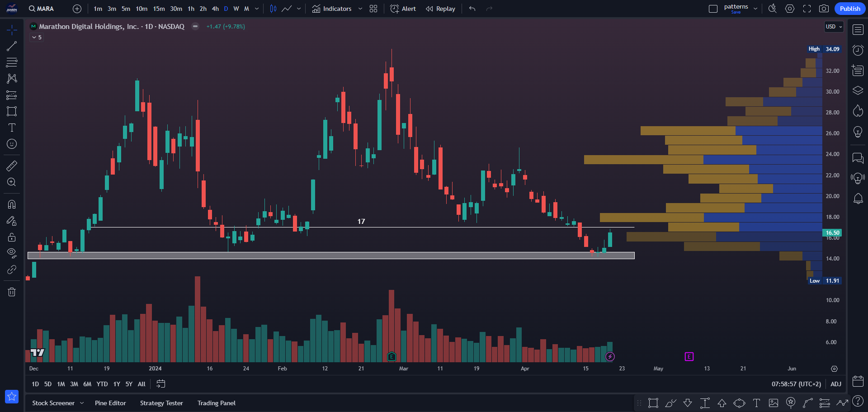Screen dimensions: 868x412
Task: Open chart settings hexagon icon
Action: point(790,9)
